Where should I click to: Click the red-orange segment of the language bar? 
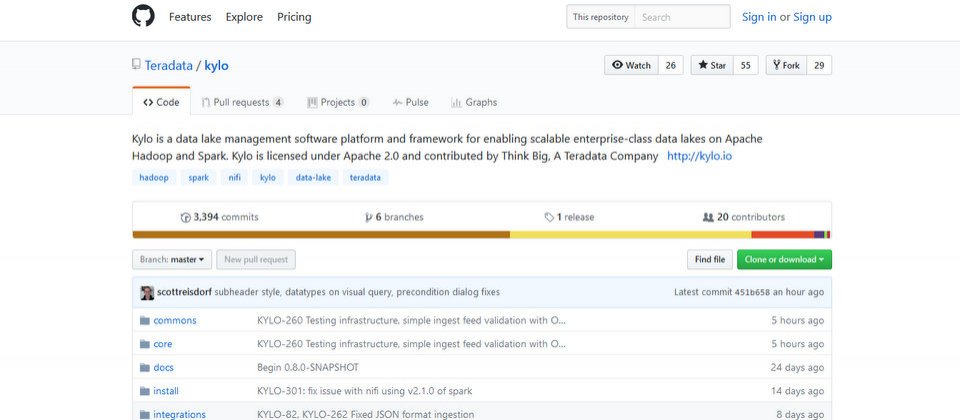(x=782, y=234)
